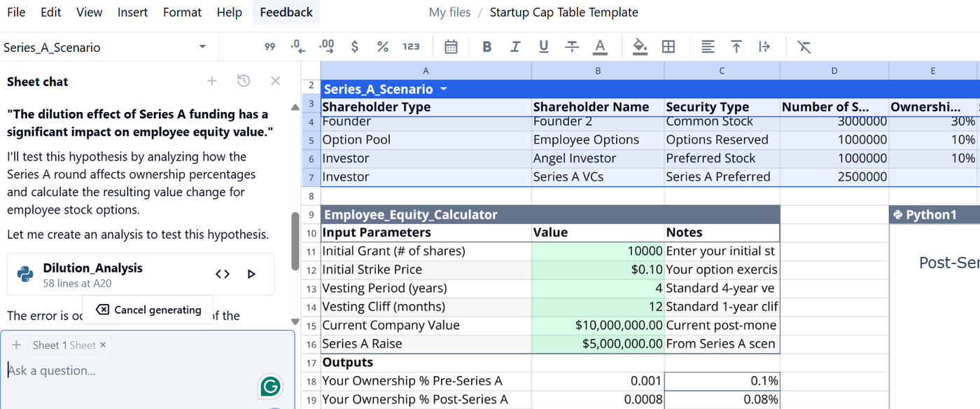Viewport: 980px width, 409px height.
Task: Open the cell borders tool
Action: (x=668, y=47)
